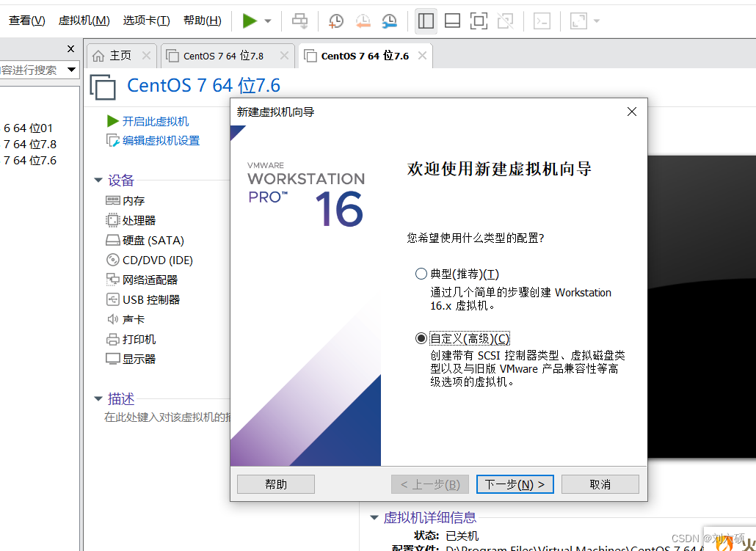Enter full screen mode icon

479,21
